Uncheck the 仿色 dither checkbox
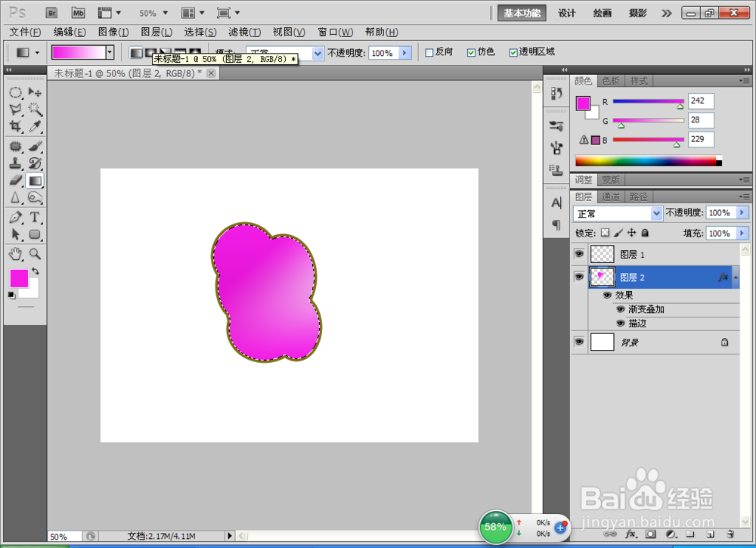This screenshot has width=756, height=548. click(471, 53)
